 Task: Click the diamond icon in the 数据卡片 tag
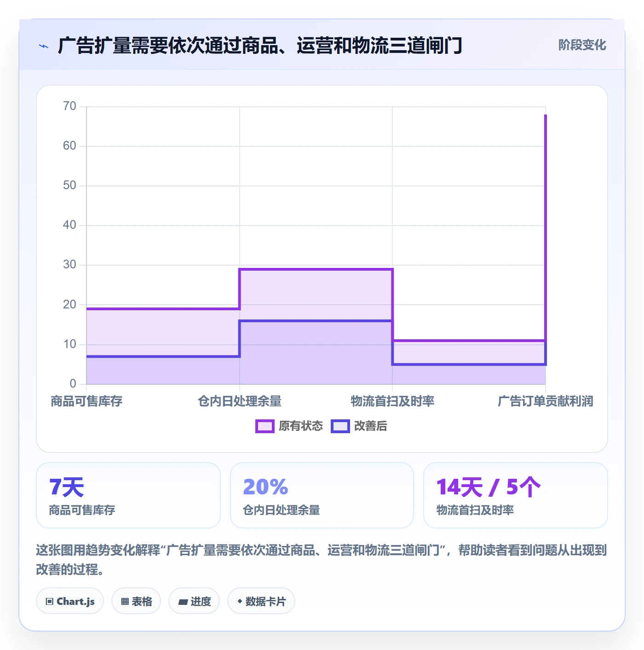click(240, 601)
